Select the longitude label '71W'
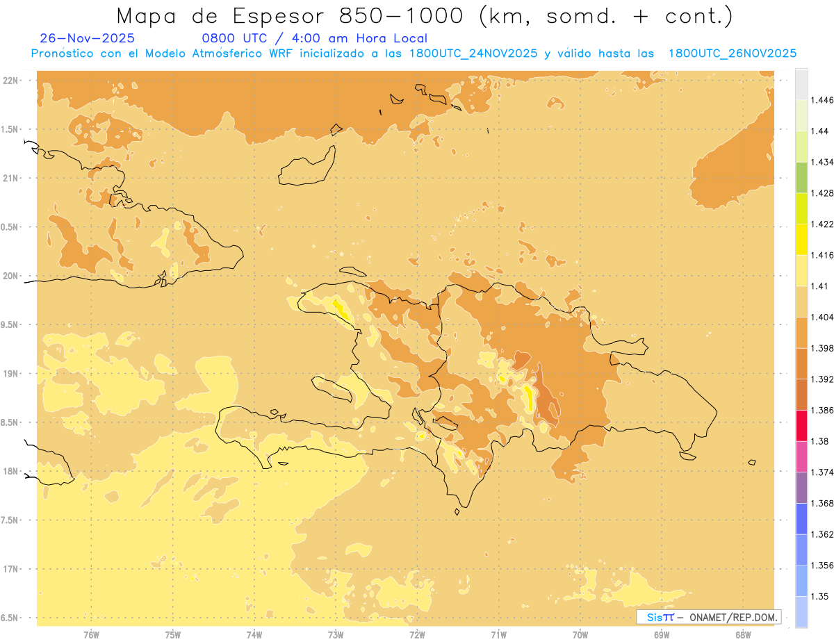 click(x=498, y=635)
